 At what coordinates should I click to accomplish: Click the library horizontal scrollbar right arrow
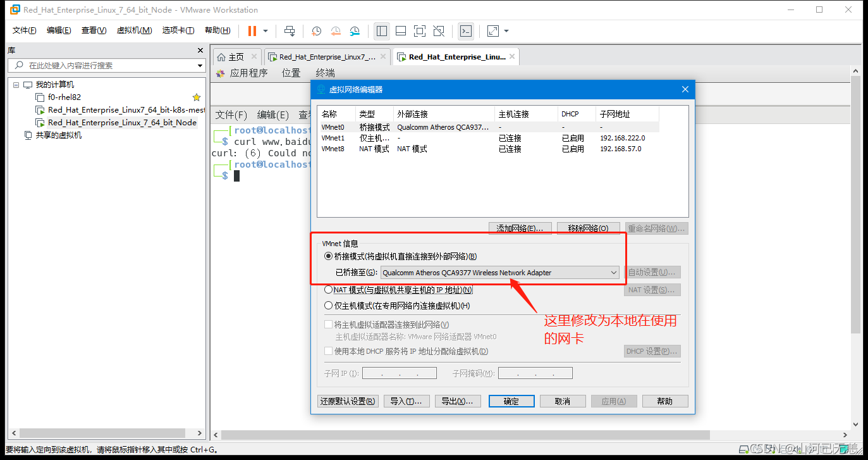tap(200, 433)
